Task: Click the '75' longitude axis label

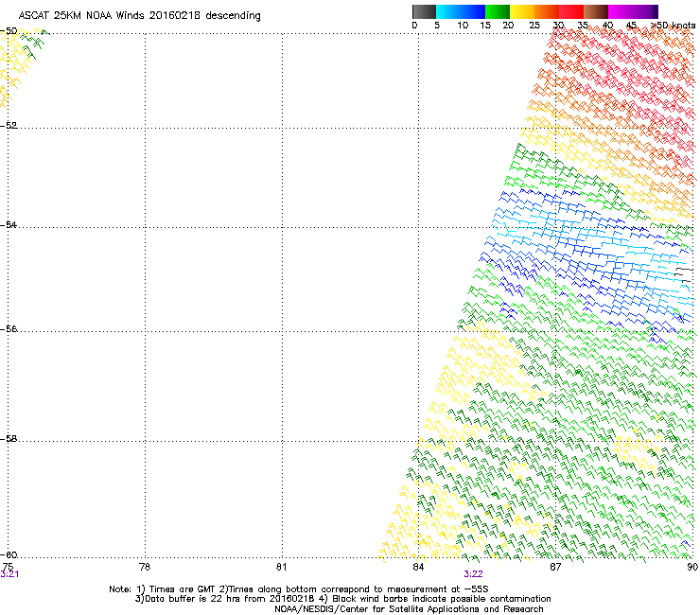Action: pyautogui.click(x=8, y=567)
